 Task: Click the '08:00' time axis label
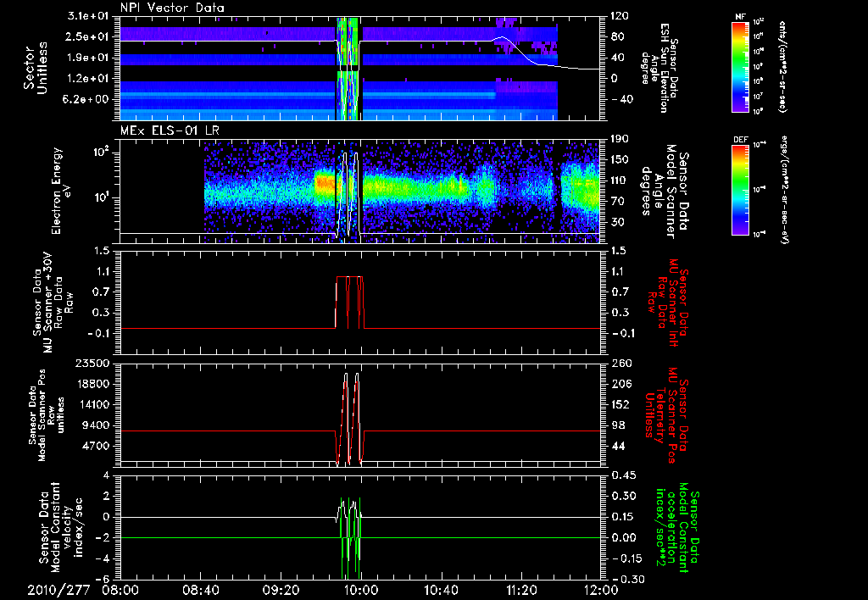pyautogui.click(x=120, y=590)
